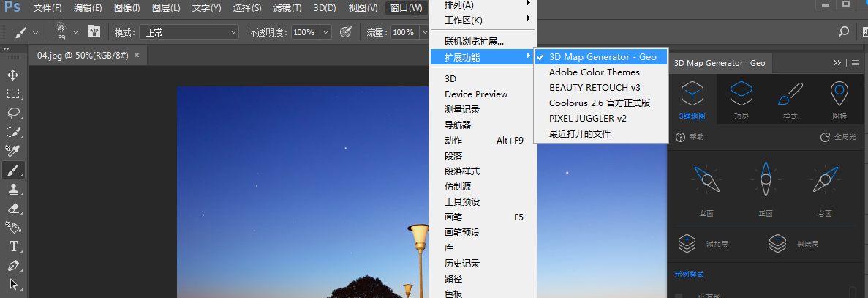Open the 文字(Y) menu

[206, 8]
